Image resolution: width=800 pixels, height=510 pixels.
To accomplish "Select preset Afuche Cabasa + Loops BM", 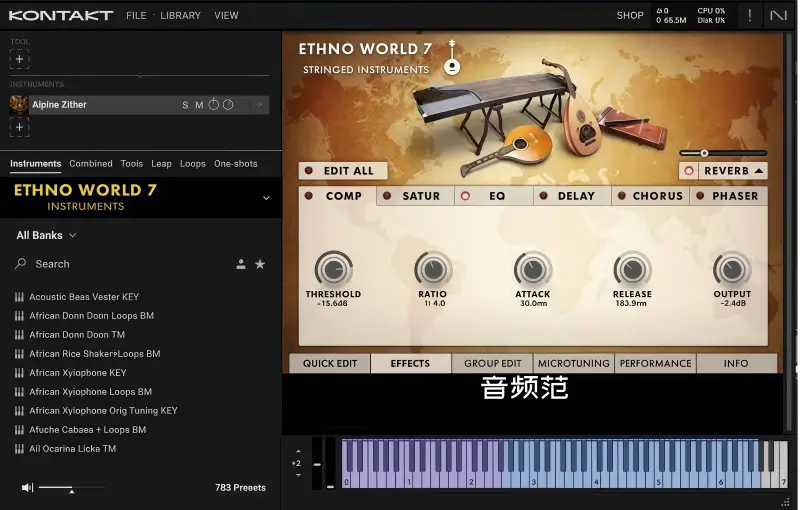I will [87, 430].
